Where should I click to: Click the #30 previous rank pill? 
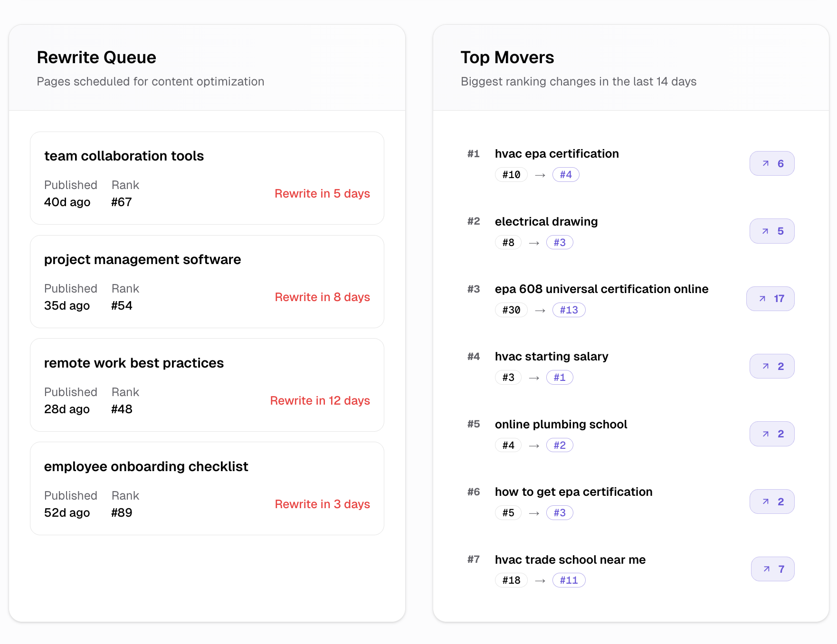511,310
